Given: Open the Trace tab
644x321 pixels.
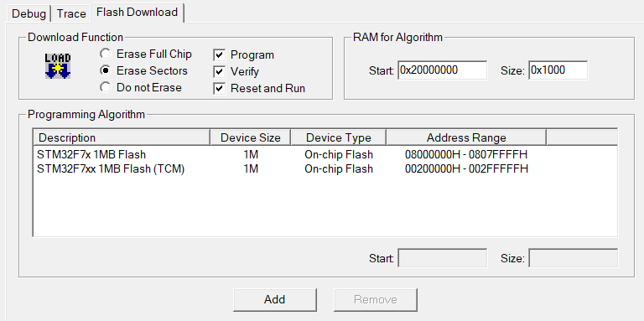Looking at the screenshot, I should 71,13.
